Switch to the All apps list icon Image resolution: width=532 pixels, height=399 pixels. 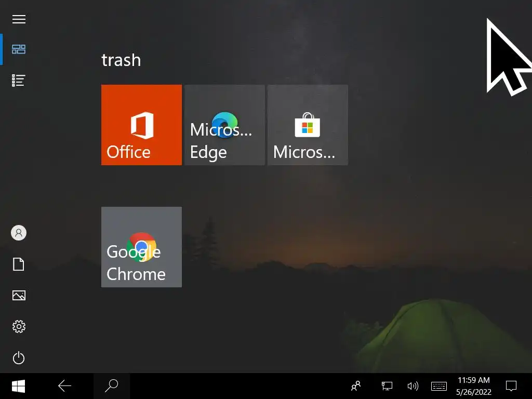point(19,81)
